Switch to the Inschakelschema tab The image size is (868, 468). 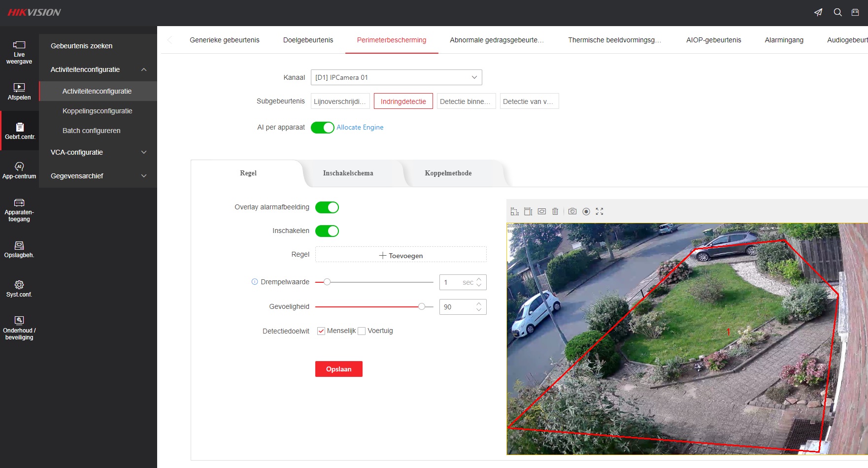point(348,173)
